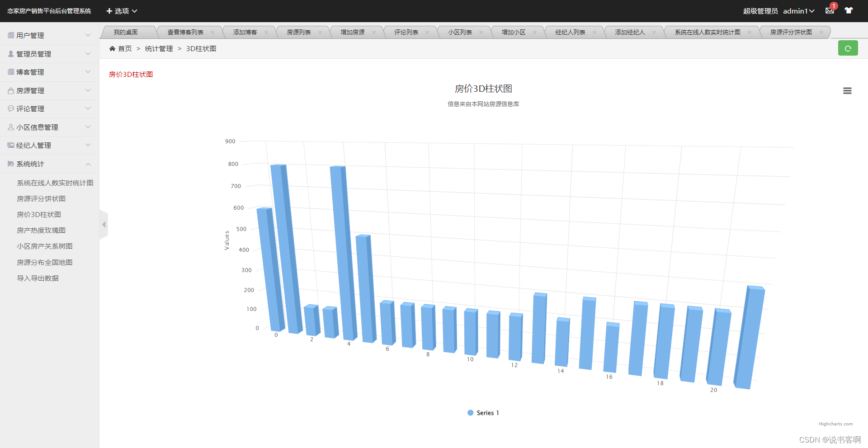The width and height of the screenshot is (868, 448).
Task: Expand the 用户管理 chevron
Action: pyautogui.click(x=88, y=35)
